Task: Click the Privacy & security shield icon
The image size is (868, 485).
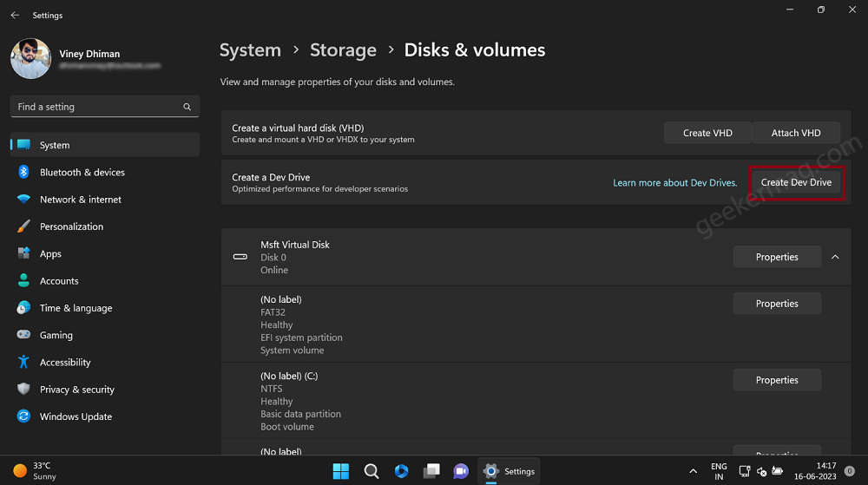Action: coord(23,389)
